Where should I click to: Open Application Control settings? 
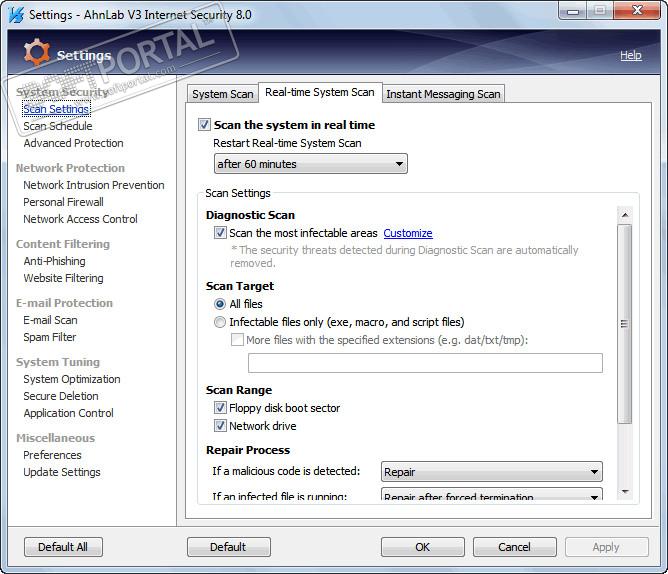click(x=68, y=413)
